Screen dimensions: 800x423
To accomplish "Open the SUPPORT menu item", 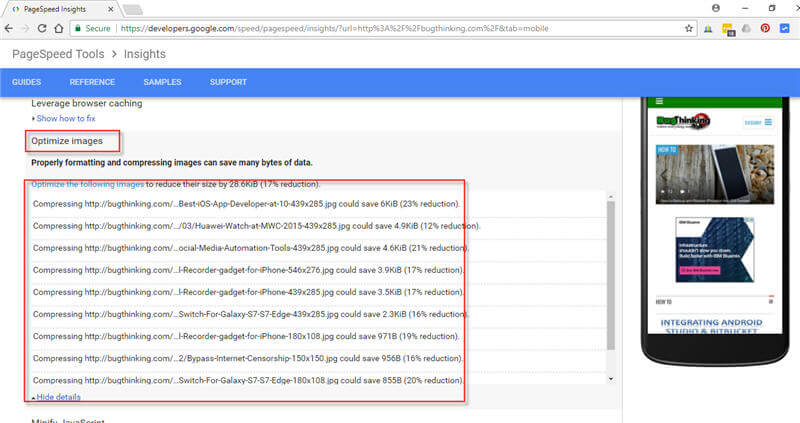I will [228, 82].
